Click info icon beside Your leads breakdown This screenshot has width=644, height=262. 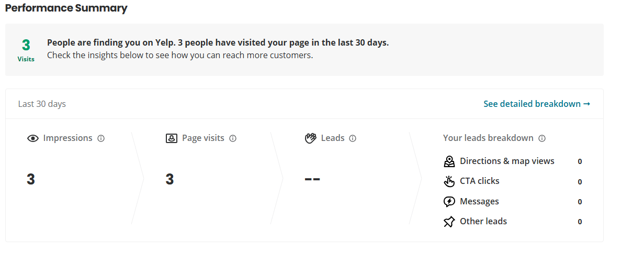542,138
